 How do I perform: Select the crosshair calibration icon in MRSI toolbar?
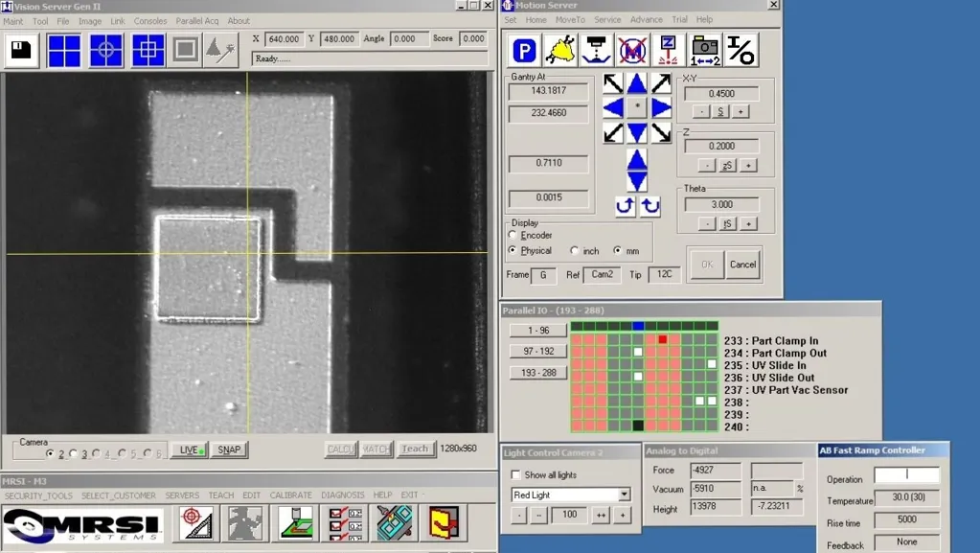195,522
